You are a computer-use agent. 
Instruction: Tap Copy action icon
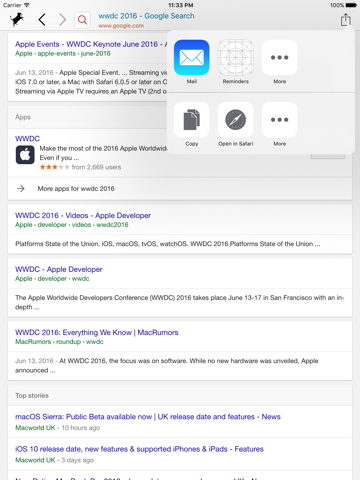tap(192, 120)
